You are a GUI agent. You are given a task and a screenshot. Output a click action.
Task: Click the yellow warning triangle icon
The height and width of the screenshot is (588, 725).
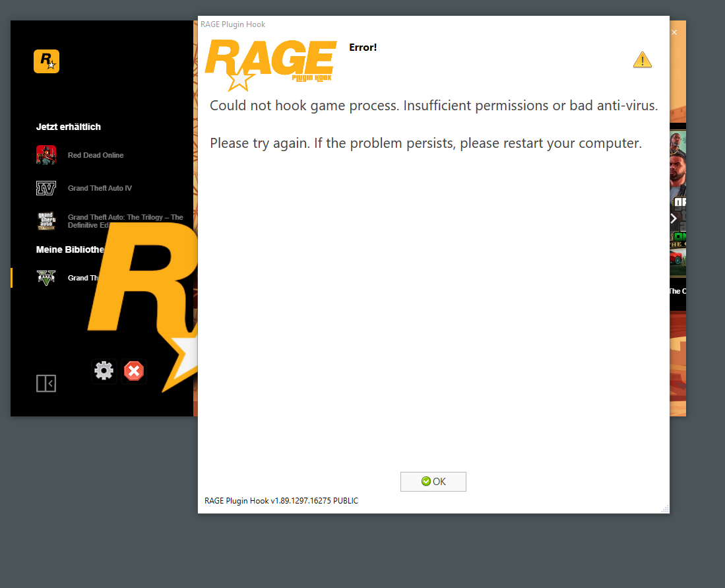(643, 60)
